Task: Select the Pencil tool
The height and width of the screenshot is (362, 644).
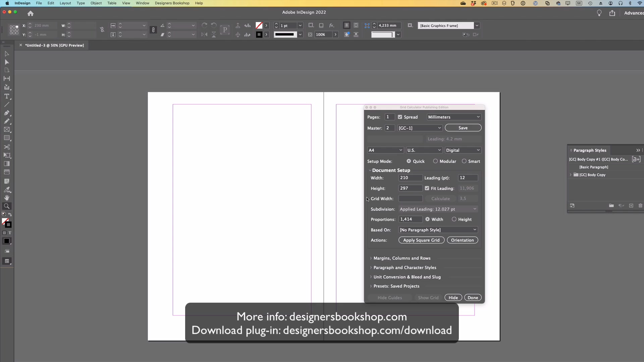Action: 7,121
